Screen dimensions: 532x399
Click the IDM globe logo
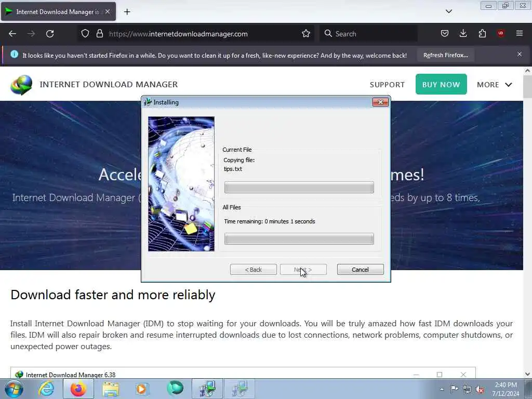[x=21, y=85]
